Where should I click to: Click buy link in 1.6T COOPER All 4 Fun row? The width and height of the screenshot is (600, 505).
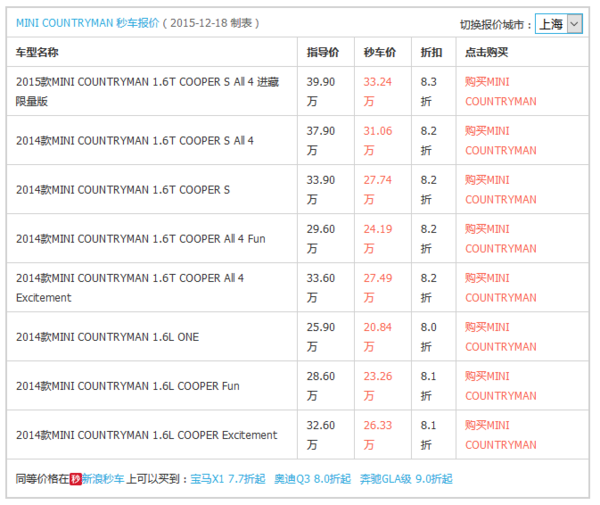pyautogui.click(x=501, y=239)
